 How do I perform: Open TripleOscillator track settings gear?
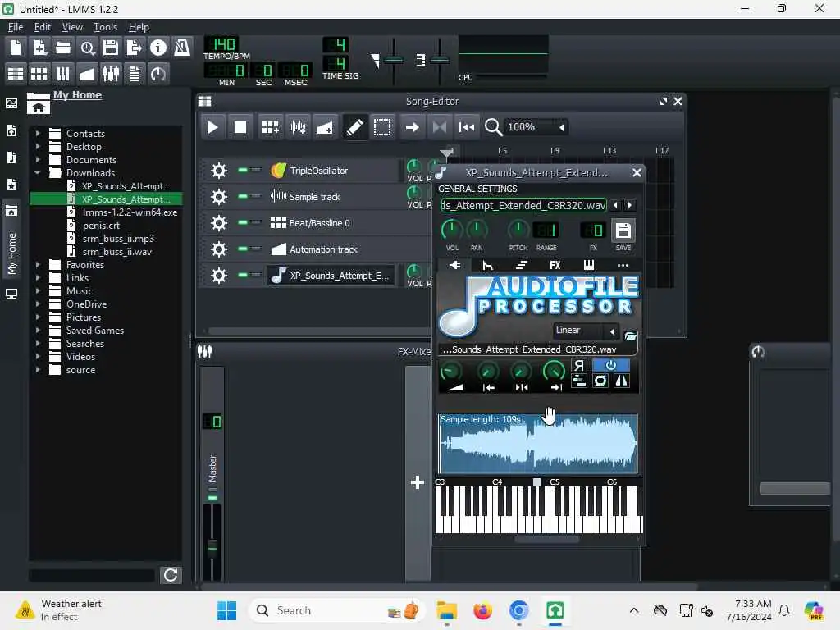218,171
